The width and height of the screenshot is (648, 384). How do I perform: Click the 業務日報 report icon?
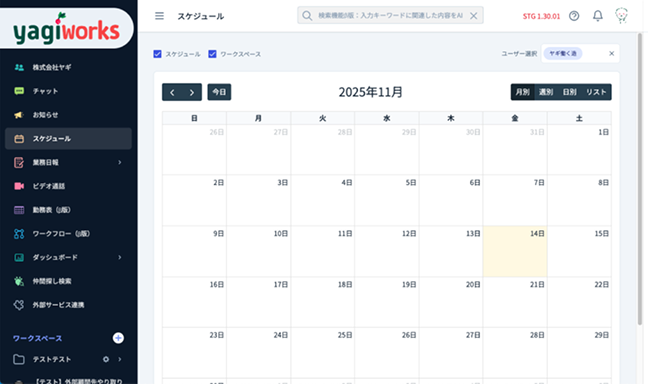pyautogui.click(x=19, y=162)
